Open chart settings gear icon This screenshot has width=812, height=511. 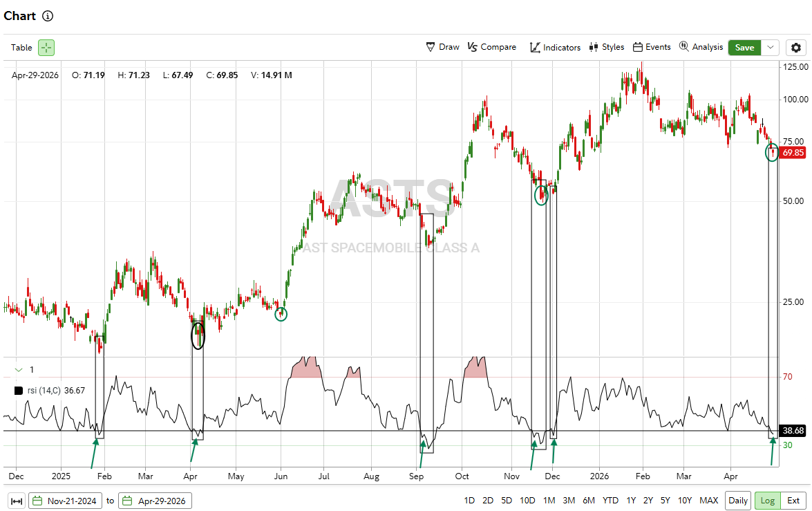796,48
